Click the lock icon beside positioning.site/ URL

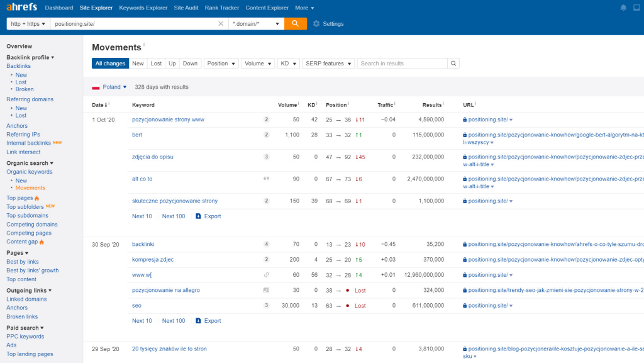click(x=465, y=120)
